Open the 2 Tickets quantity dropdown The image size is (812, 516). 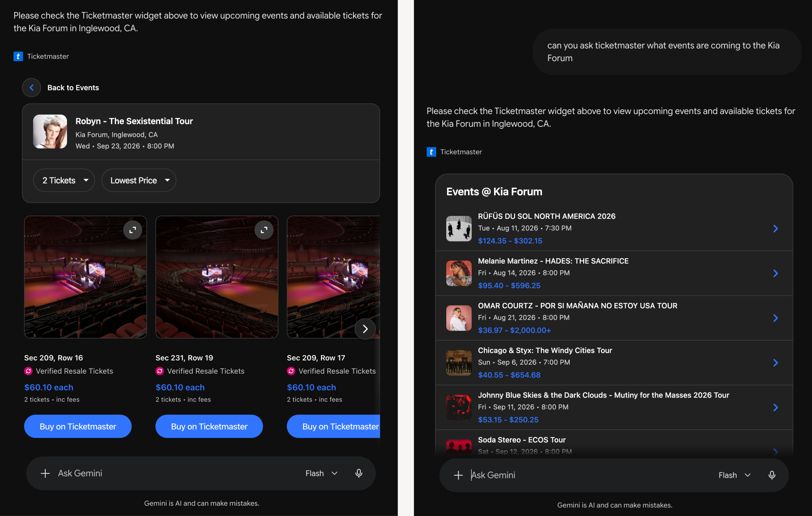(x=64, y=180)
